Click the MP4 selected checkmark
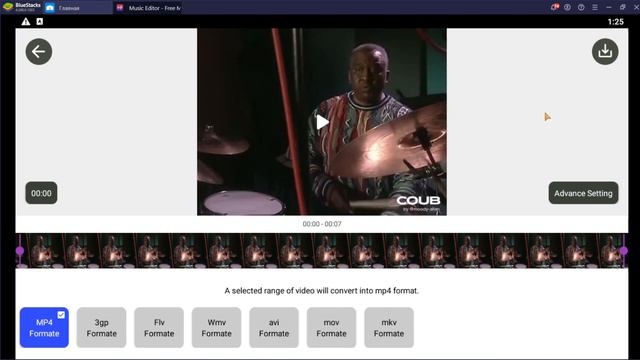 pos(61,315)
